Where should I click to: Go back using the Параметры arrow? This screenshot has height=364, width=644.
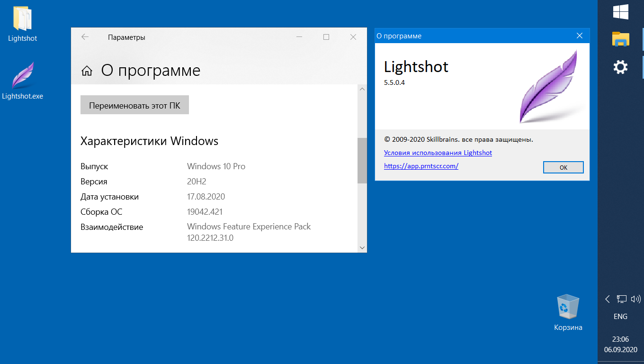(x=85, y=37)
